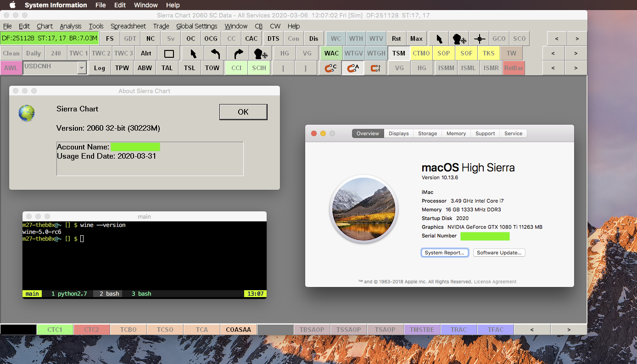Click the TPW toolbar button
Screen dimensions: 637x364
point(122,68)
